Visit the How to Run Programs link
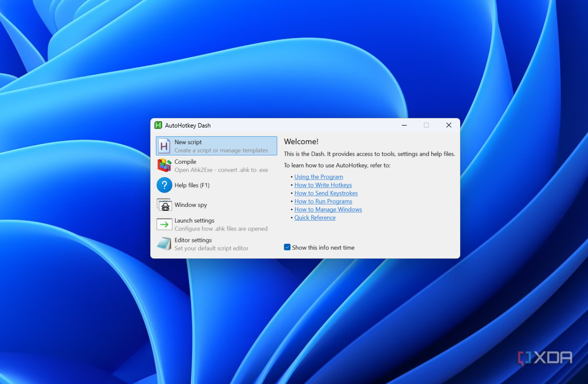Image resolution: width=588 pixels, height=384 pixels. coord(323,202)
